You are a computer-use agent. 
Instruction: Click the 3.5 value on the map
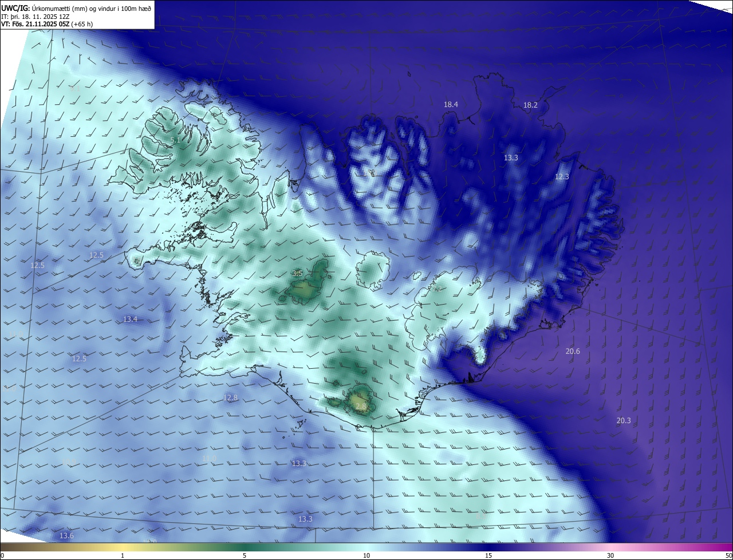tap(297, 273)
